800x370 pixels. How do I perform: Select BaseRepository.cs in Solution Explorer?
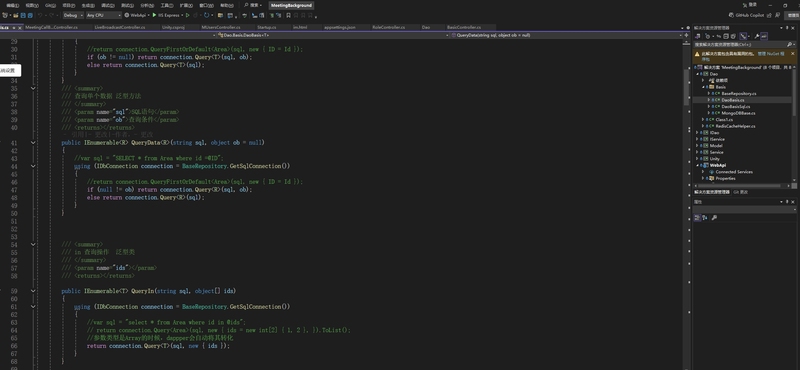click(x=739, y=94)
